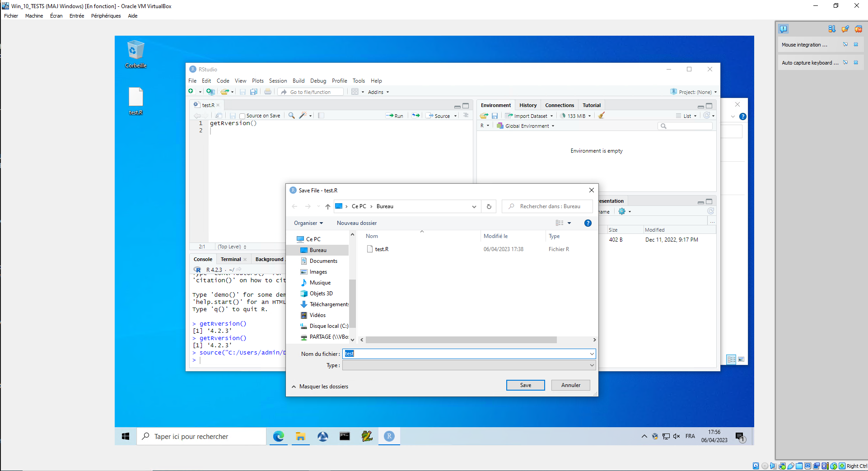868x471 pixels.
Task: Enable the Source on Save checkbox
Action: (x=243, y=116)
